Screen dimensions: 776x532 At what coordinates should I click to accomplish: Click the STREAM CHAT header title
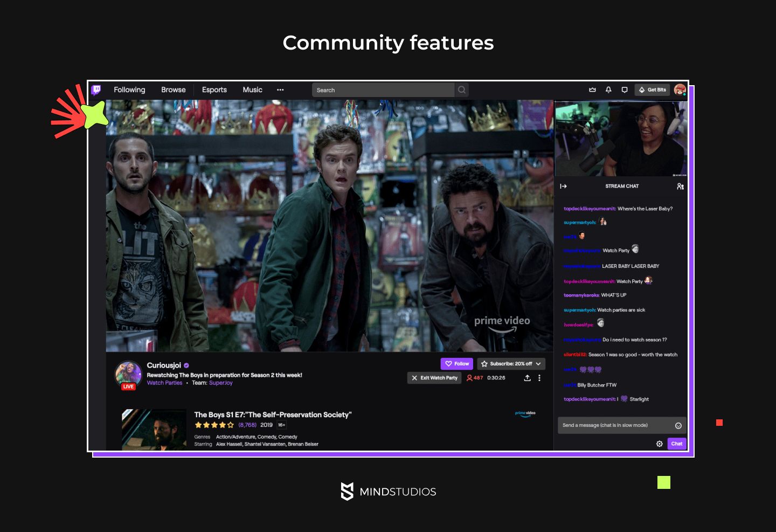(622, 186)
